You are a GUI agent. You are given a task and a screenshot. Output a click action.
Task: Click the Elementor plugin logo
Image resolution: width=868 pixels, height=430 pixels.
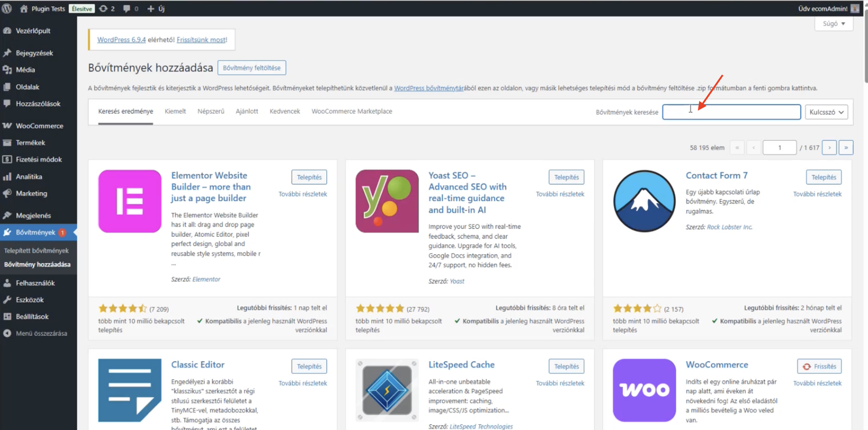tap(130, 201)
